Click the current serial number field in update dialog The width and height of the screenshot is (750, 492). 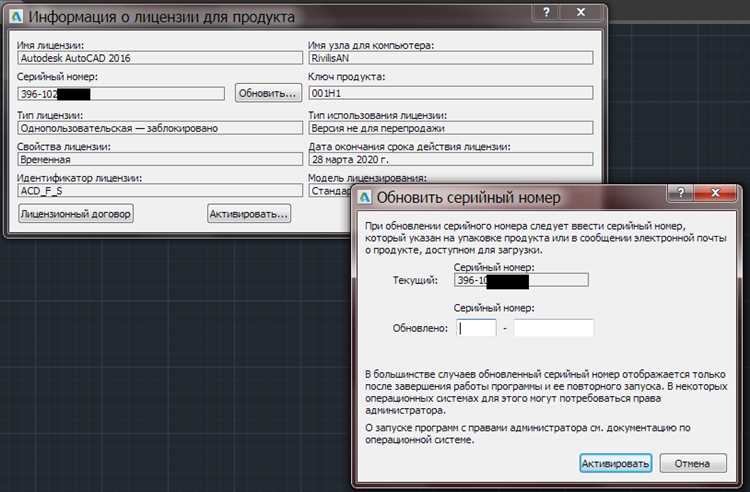coord(521,280)
